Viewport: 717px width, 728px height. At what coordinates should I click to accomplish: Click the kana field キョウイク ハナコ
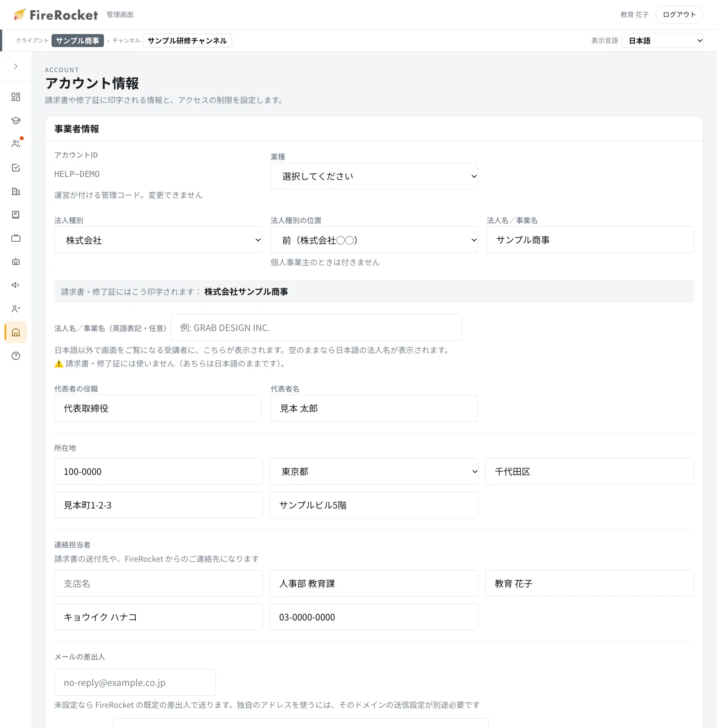coord(159,617)
